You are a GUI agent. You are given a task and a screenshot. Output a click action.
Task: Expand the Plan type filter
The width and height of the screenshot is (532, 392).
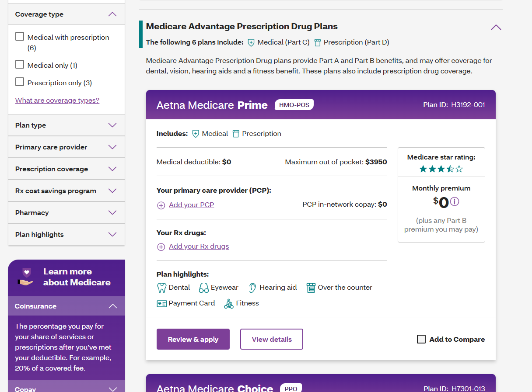tap(66, 125)
